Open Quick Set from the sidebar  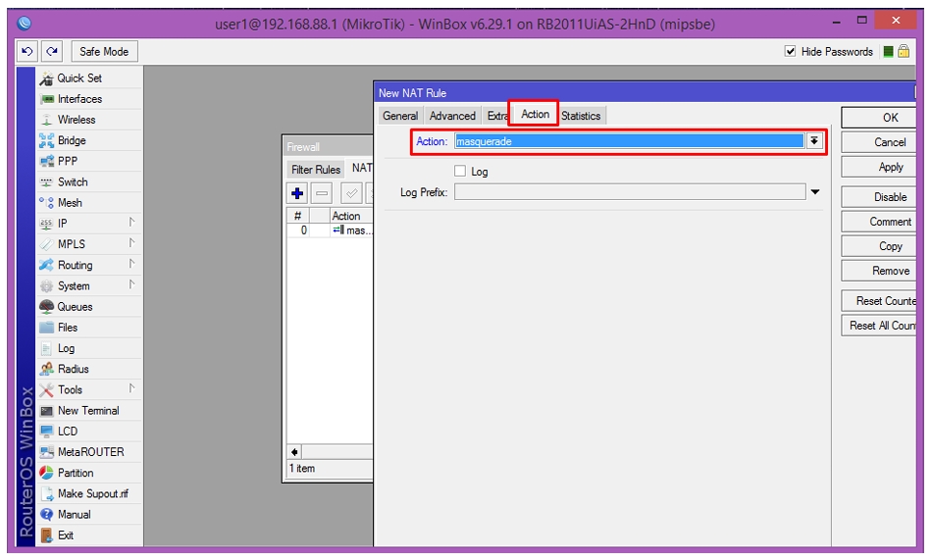tap(78, 78)
